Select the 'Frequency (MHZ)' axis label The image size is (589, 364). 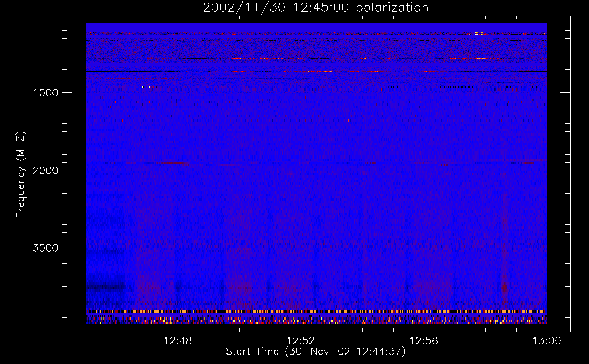pos(21,174)
